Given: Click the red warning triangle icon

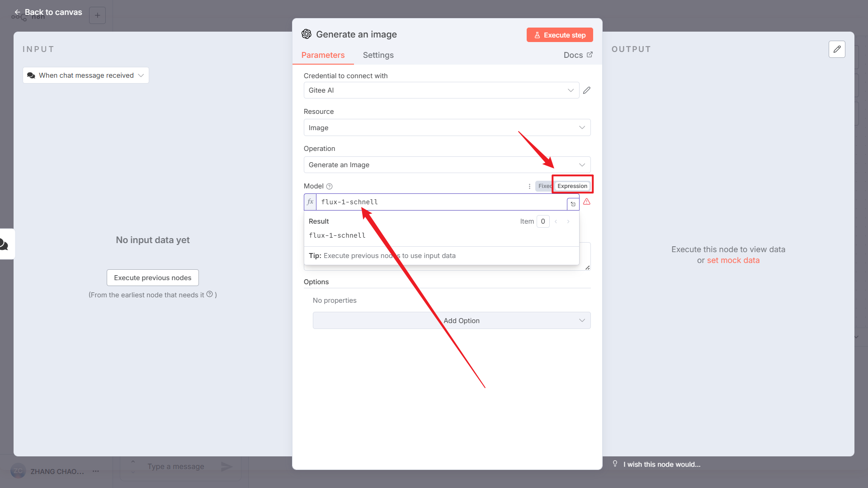Looking at the screenshot, I should (587, 202).
